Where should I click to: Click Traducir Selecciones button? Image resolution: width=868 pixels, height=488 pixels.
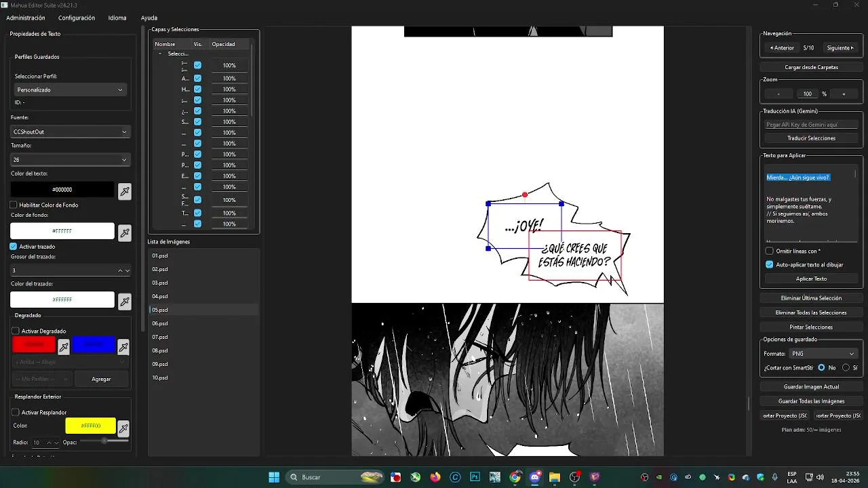tap(811, 138)
